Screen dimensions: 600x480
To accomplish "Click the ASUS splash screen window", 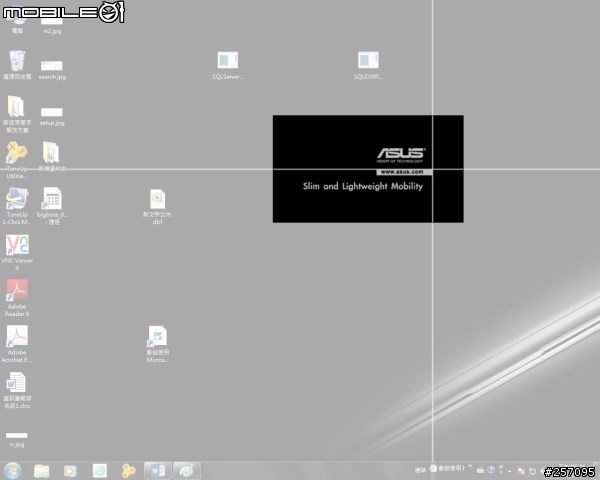I will (368, 169).
